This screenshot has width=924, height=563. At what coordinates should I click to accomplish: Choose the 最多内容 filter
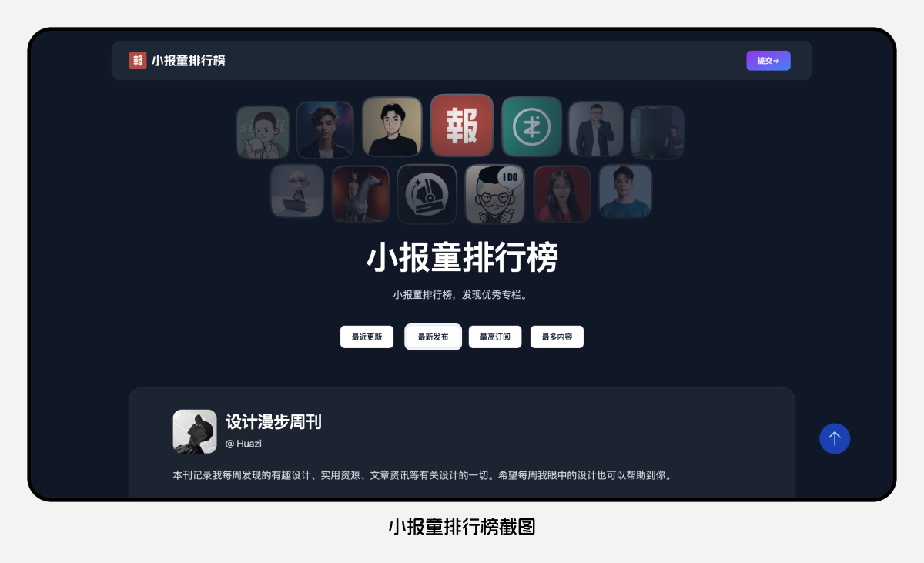pyautogui.click(x=557, y=337)
